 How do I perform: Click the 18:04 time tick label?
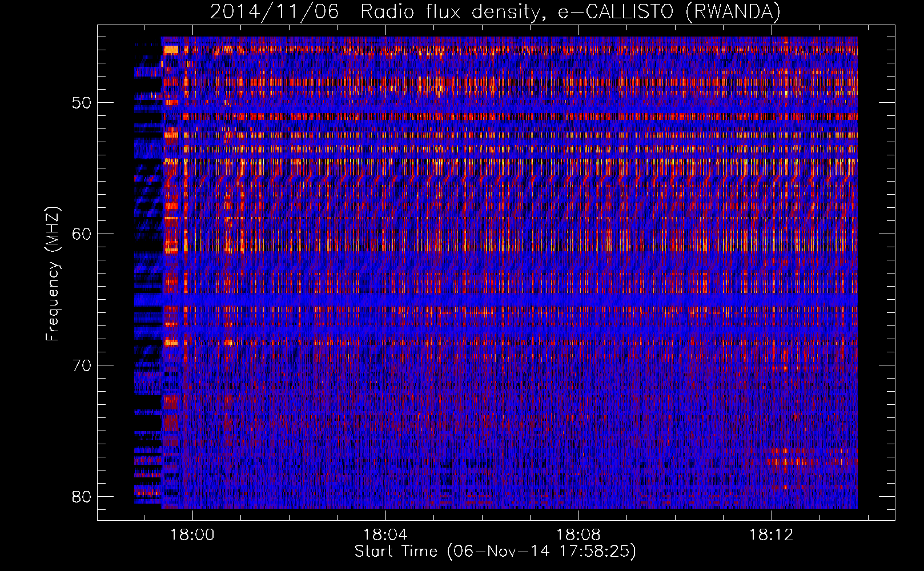pyautogui.click(x=385, y=534)
